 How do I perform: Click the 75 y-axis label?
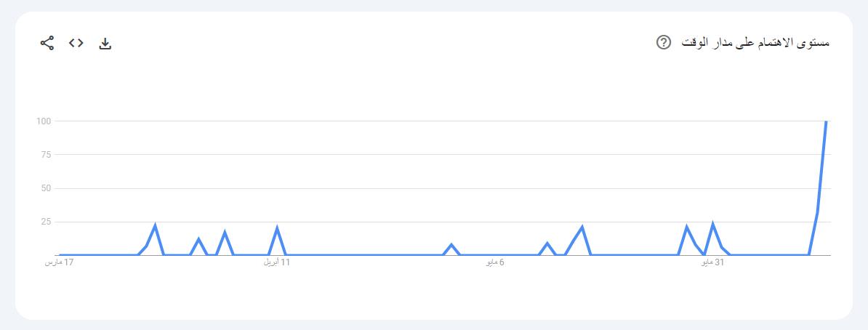pyautogui.click(x=45, y=154)
